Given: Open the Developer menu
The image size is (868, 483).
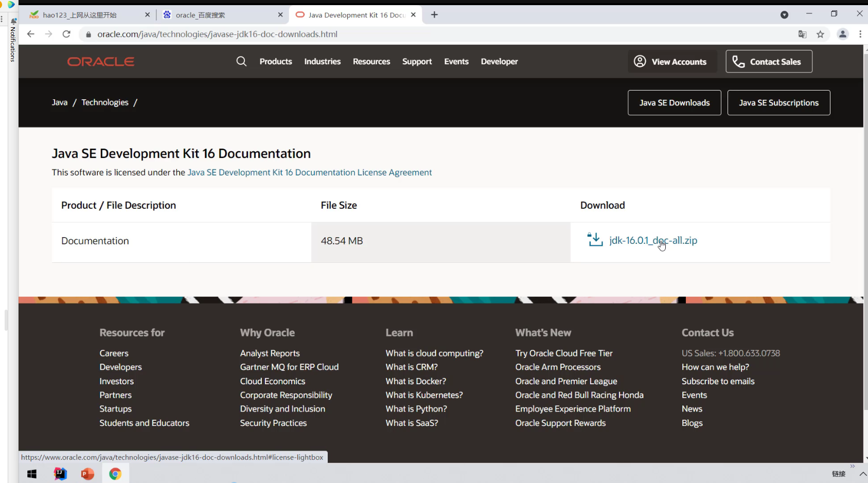Looking at the screenshot, I should coord(500,62).
